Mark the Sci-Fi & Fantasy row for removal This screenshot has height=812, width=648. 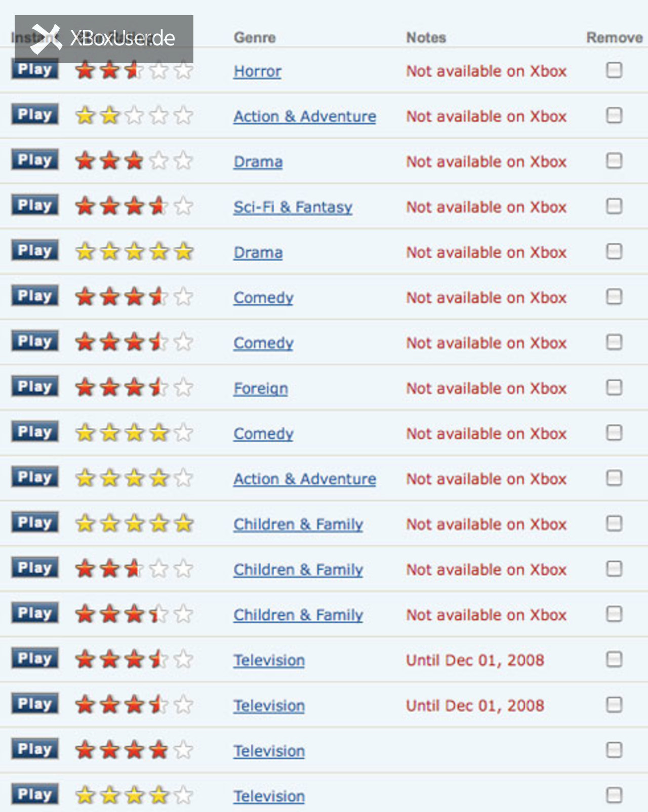[614, 206]
